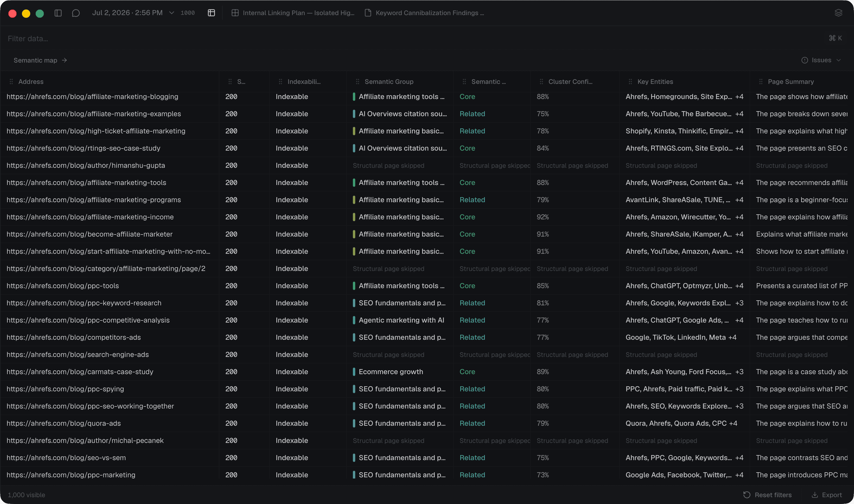
Task: Click the Reset filters button
Action: (767, 495)
